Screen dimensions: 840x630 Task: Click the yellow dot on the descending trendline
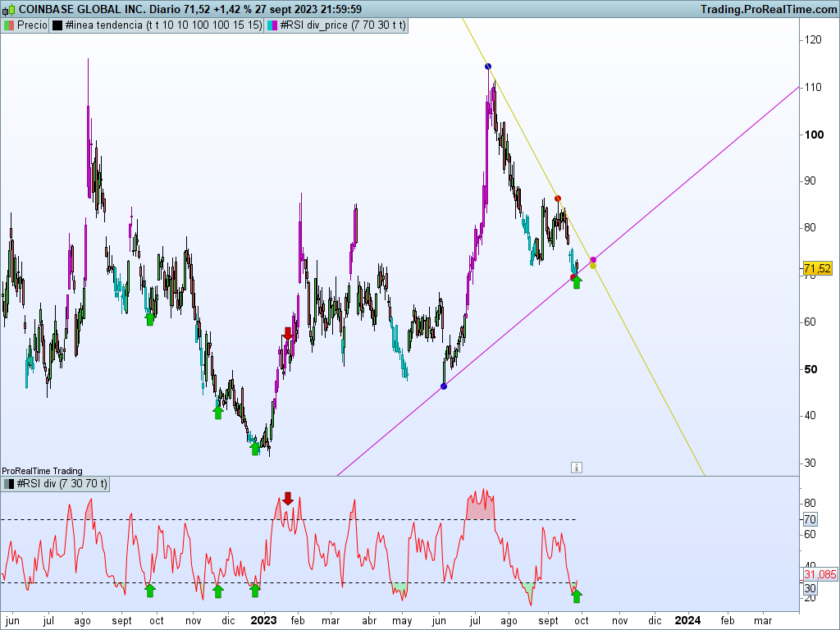click(x=593, y=266)
